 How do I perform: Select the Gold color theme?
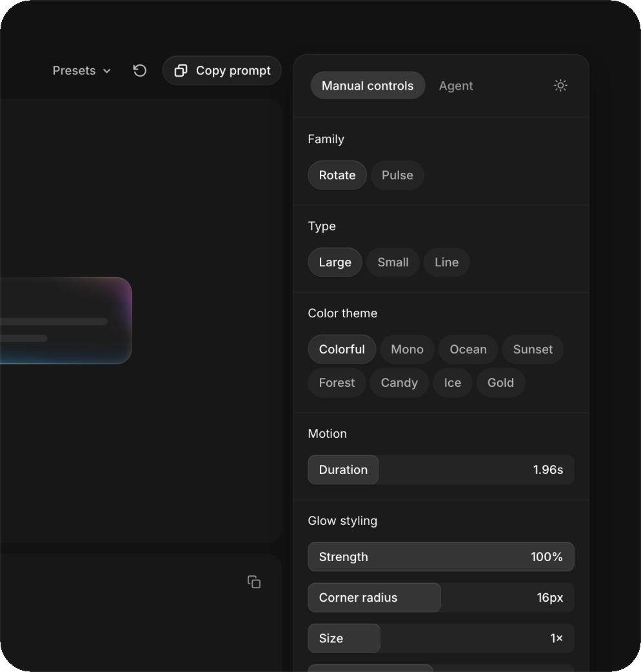coord(500,382)
